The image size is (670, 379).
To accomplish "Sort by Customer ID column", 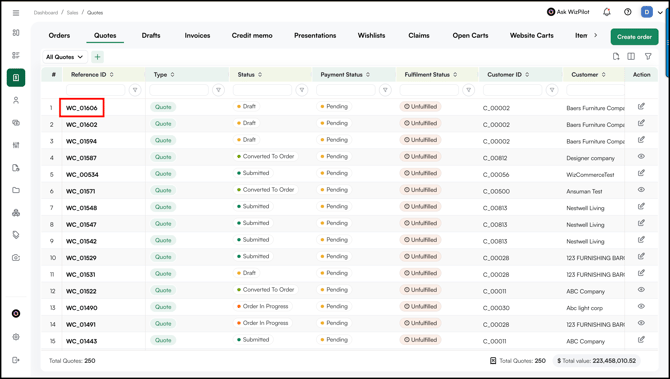I will click(x=527, y=74).
